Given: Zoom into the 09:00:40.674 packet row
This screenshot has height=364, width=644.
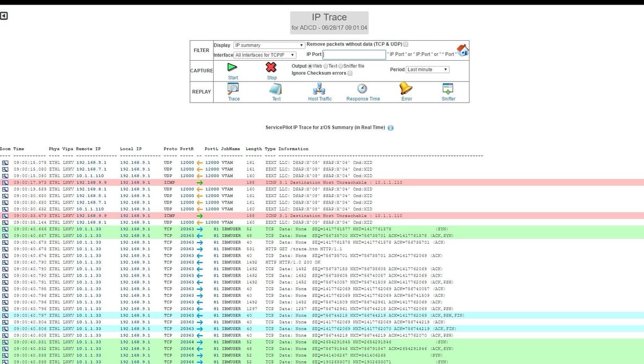Looking at the screenshot, I should (5, 255).
